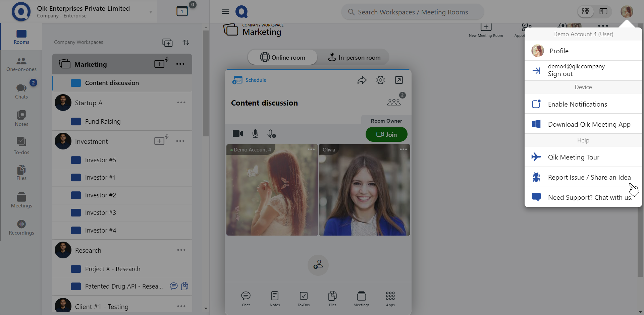Screen dimensions: 644x315
Task: Open options menu on Olivia's video tile
Action: coord(403,149)
